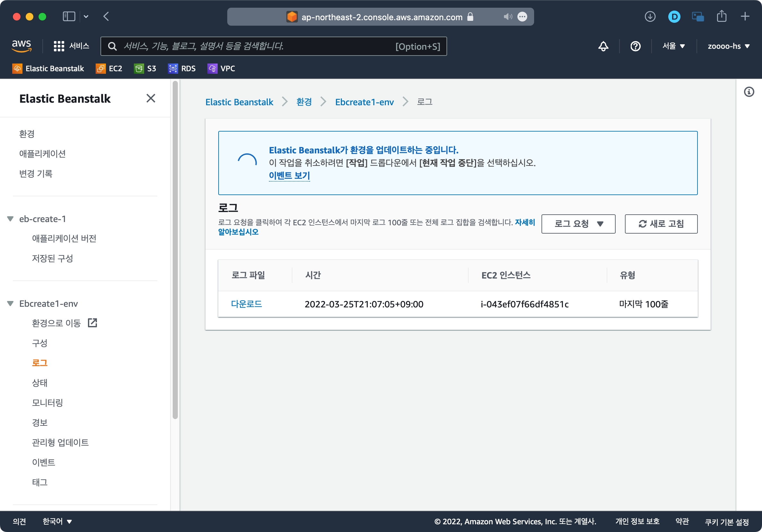The image size is (762, 532).
Task: Select 상태 in side navigation
Action: [39, 383]
